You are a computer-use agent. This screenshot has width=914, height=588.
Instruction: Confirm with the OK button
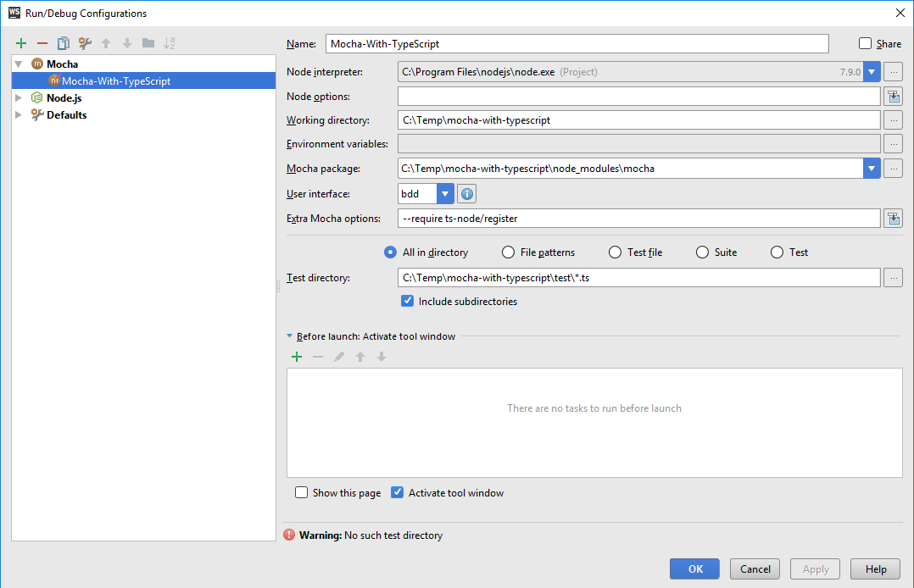694,569
